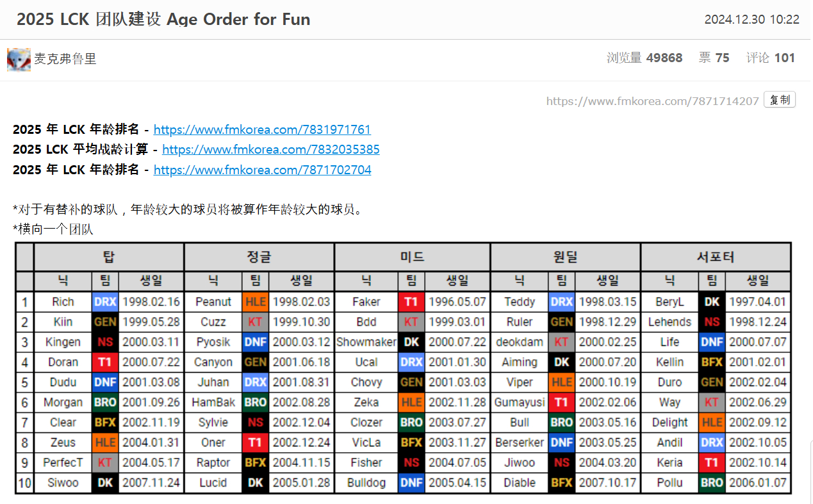Click the KT team badge next to PerfecT

[x=105, y=462]
